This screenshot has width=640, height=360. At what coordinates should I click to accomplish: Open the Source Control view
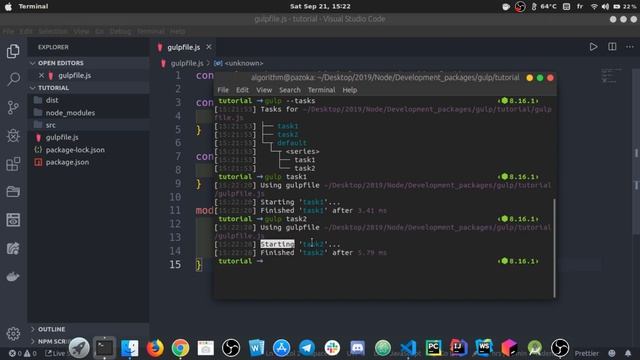(13, 107)
